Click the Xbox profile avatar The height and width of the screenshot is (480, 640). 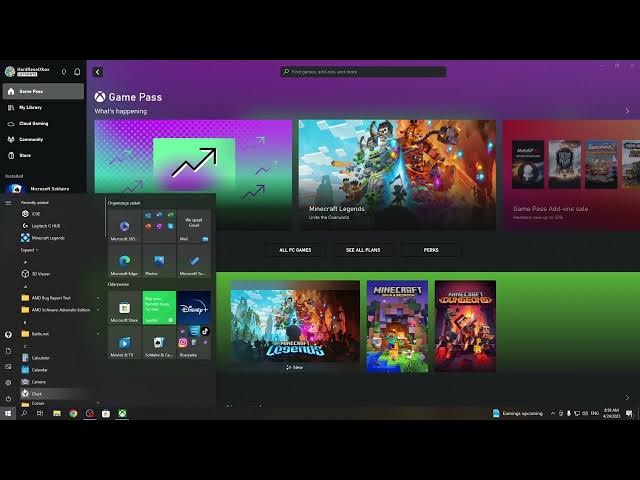pyautogui.click(x=10, y=71)
